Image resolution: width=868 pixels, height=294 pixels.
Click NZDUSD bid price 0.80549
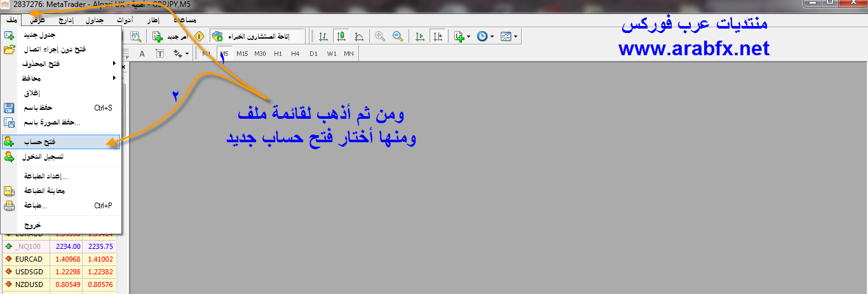[x=69, y=284]
